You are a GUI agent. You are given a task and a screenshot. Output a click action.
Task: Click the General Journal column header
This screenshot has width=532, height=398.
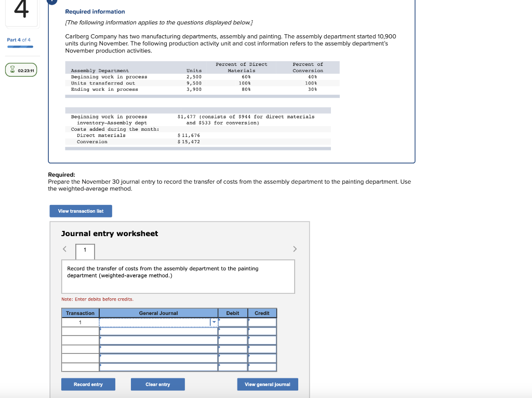coord(158,313)
